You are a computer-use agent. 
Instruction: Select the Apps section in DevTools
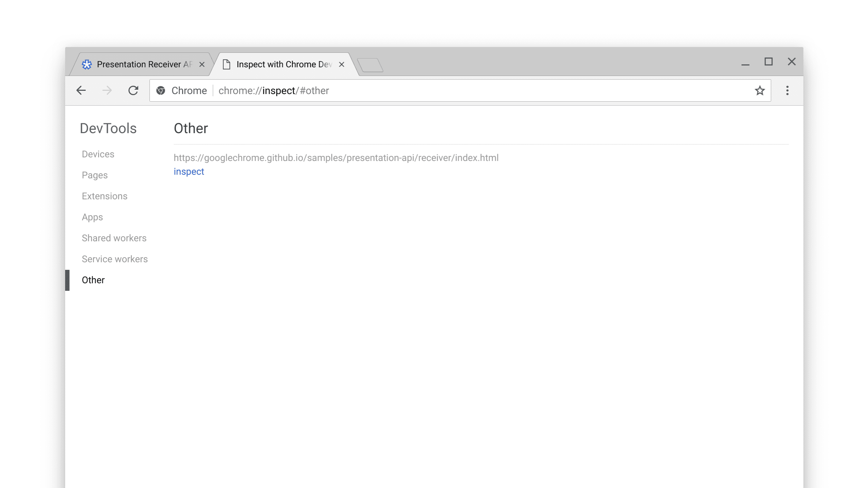pos(92,217)
